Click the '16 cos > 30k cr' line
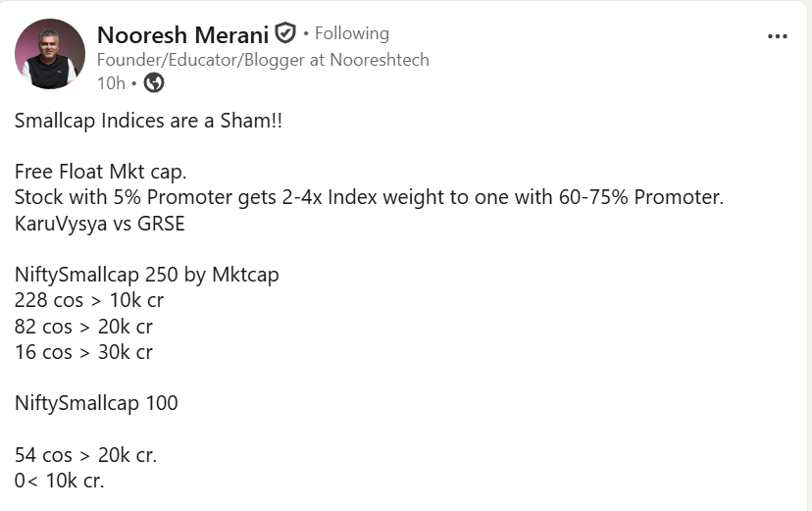The height and width of the screenshot is (511, 812). coord(83,352)
